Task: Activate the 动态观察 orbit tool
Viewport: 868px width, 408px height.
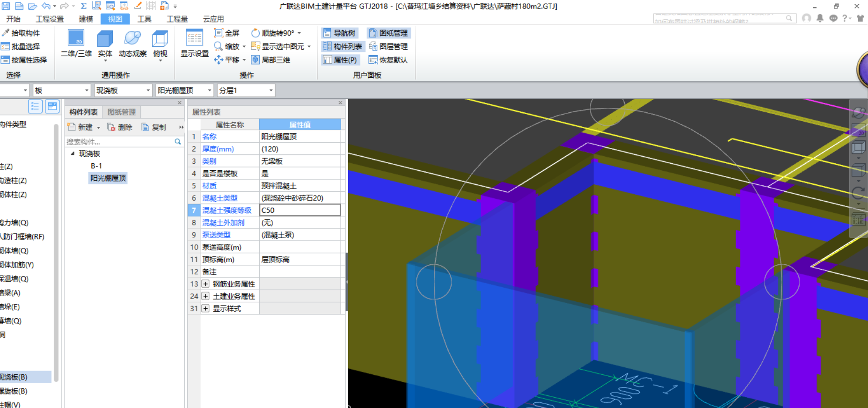Action: coord(132,44)
